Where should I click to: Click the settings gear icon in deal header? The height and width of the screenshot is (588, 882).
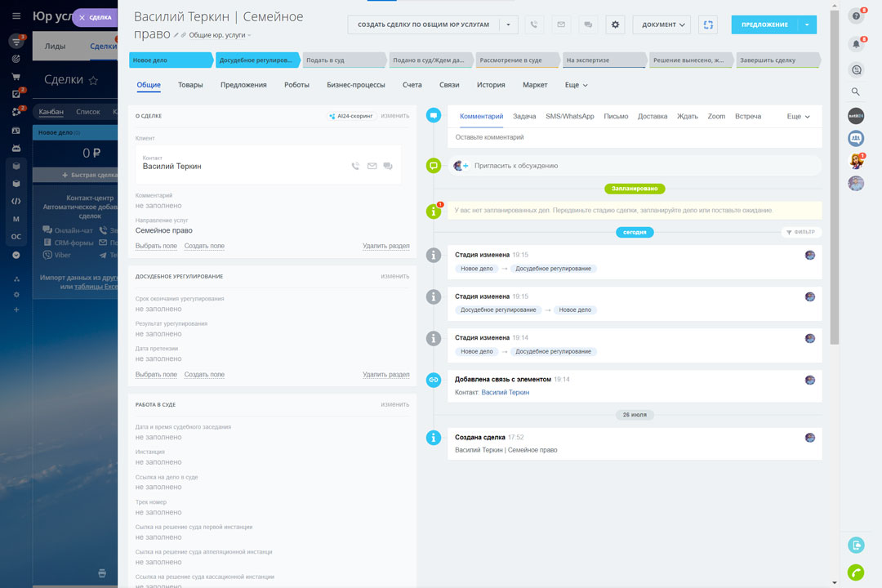click(x=615, y=24)
